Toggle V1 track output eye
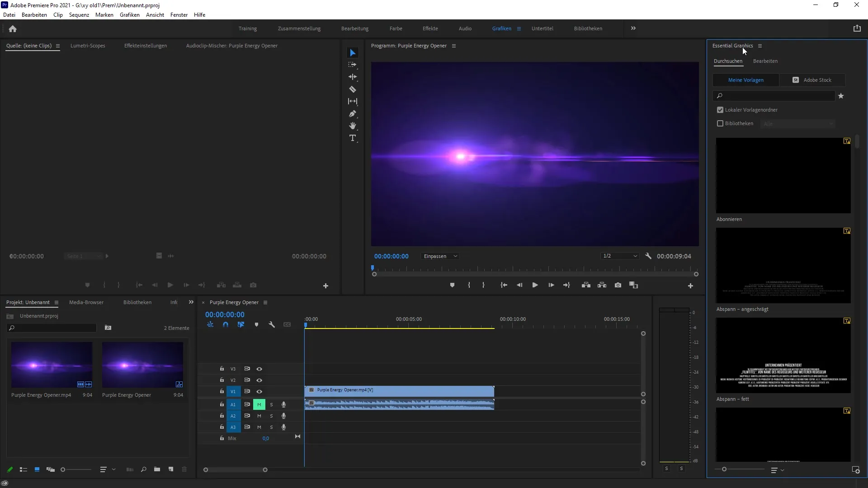 259,392
